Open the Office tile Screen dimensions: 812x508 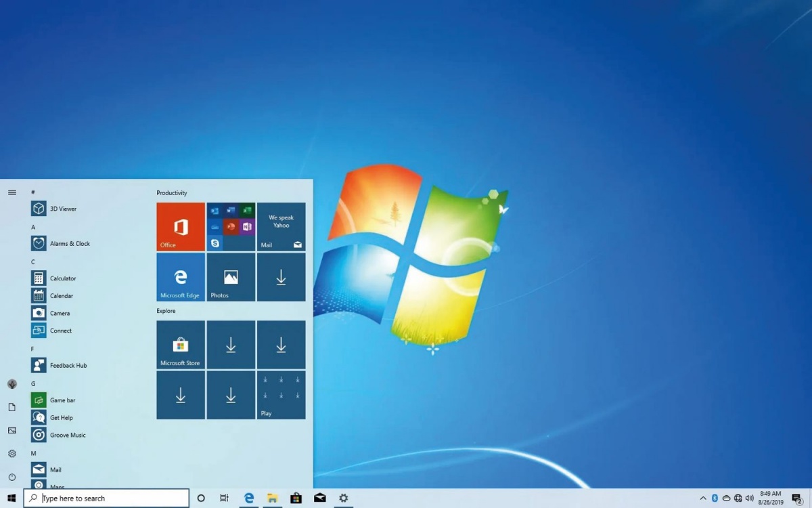[181, 227]
